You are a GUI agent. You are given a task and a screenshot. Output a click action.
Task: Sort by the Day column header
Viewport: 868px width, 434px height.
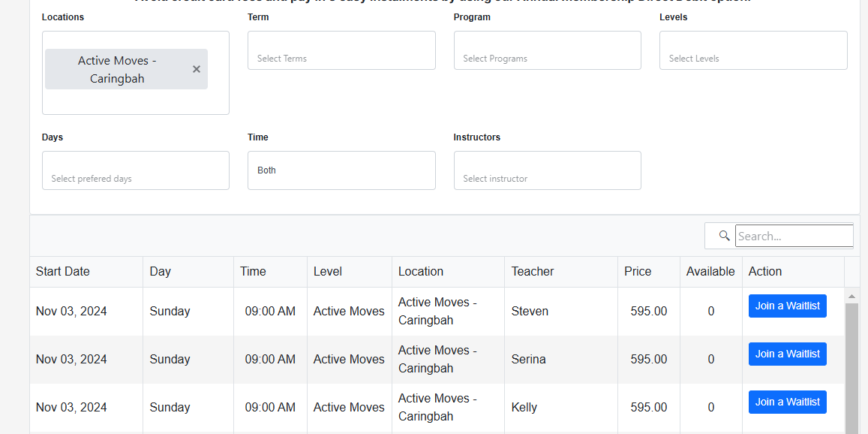pos(188,272)
